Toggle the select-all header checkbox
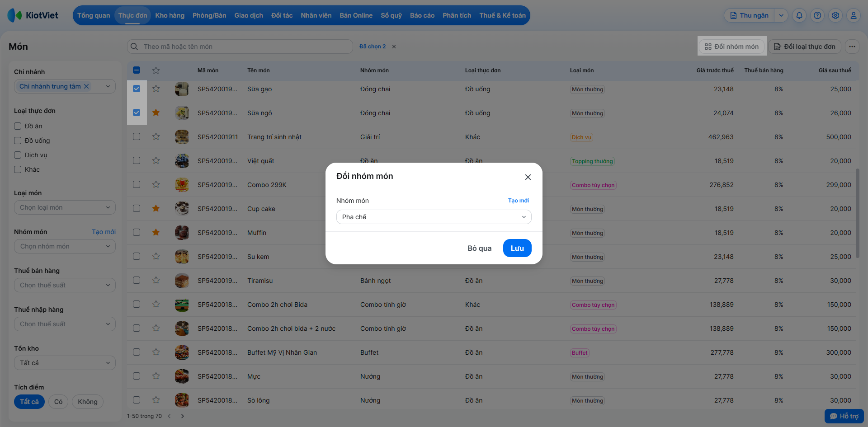The image size is (868, 427). [x=137, y=70]
